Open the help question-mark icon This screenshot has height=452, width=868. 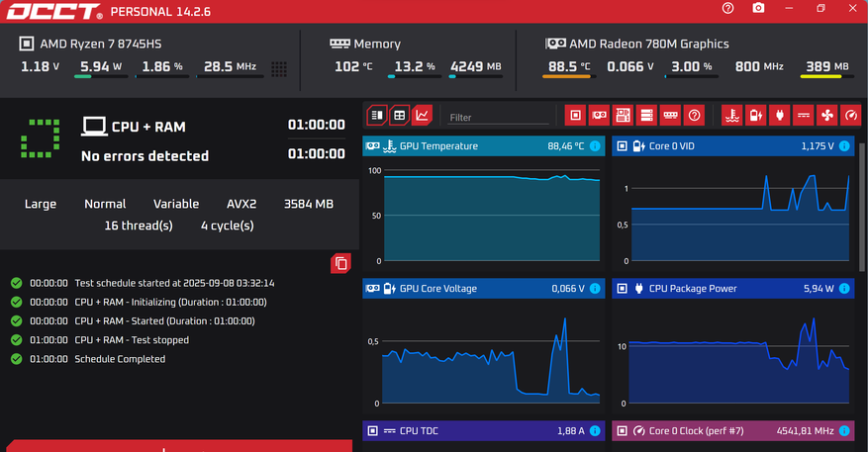(x=727, y=8)
